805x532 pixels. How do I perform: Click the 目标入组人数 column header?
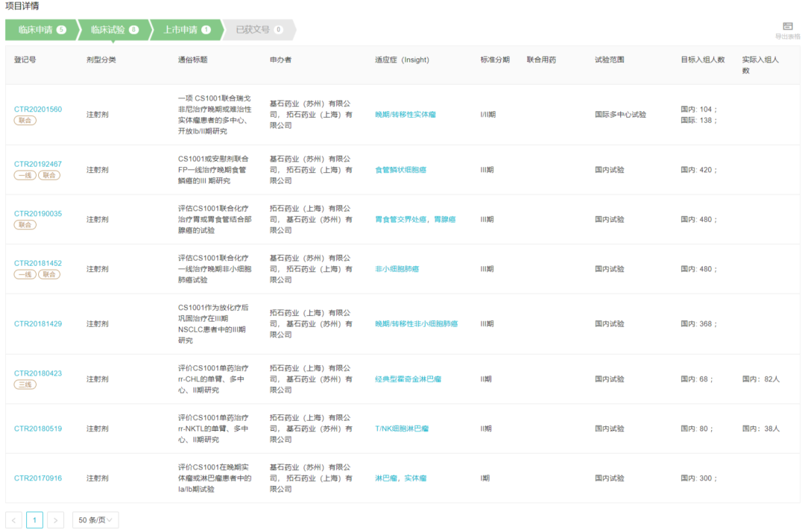click(702, 60)
